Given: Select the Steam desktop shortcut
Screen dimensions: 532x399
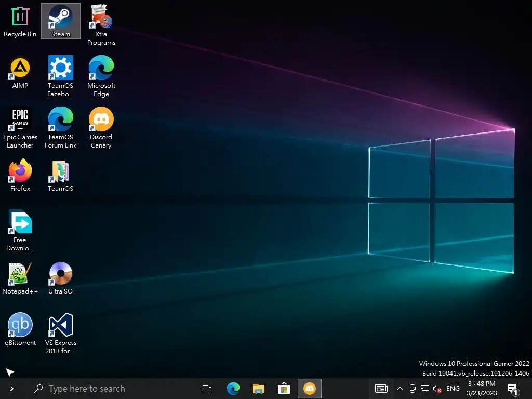Looking at the screenshot, I should pyautogui.click(x=61, y=21).
